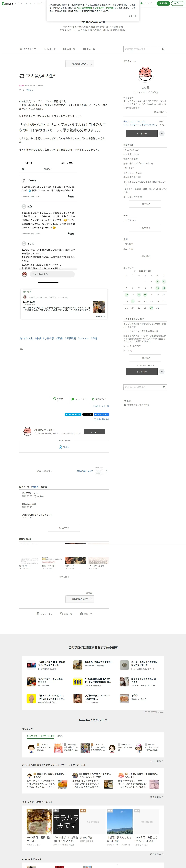Screen dimensions: 186x868
Task: Select シングルマザー・ファザージャンル ranking tab
Action: pyautogui.click(x=41, y=736)
